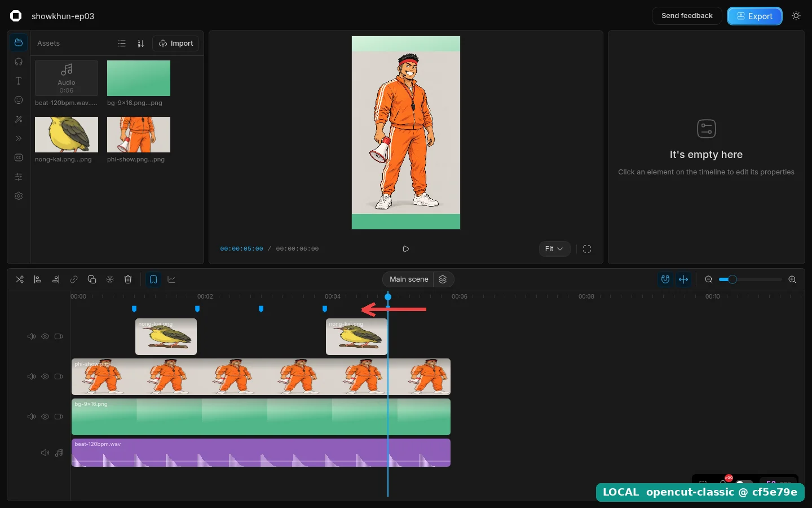Viewport: 812px width, 508px height.
Task: Click the link elements icon
Action: 74,279
